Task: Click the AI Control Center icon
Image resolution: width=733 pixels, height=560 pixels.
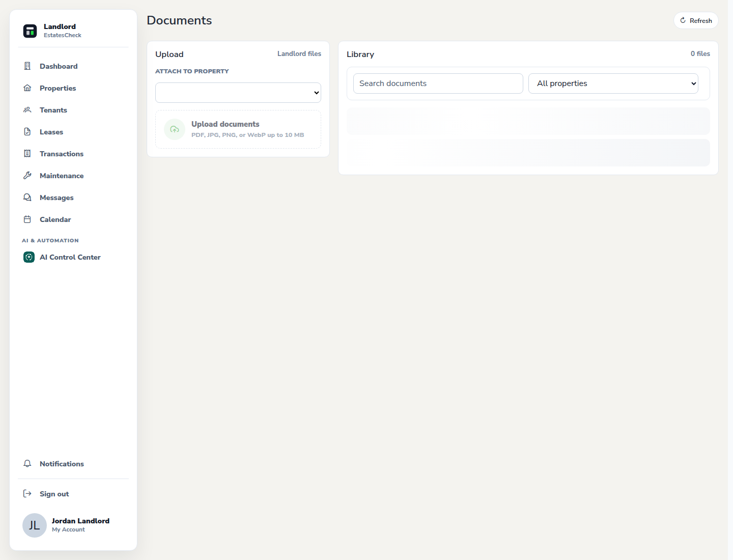Action: tap(29, 257)
